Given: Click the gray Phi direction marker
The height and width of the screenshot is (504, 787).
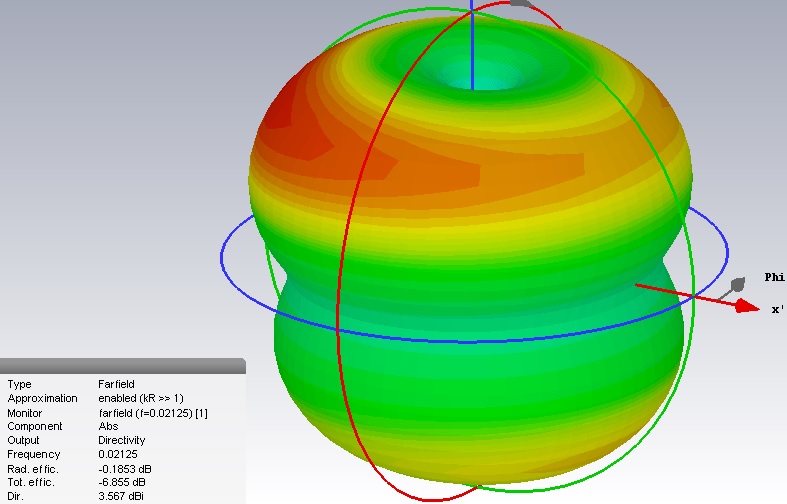Looking at the screenshot, I should 738,285.
